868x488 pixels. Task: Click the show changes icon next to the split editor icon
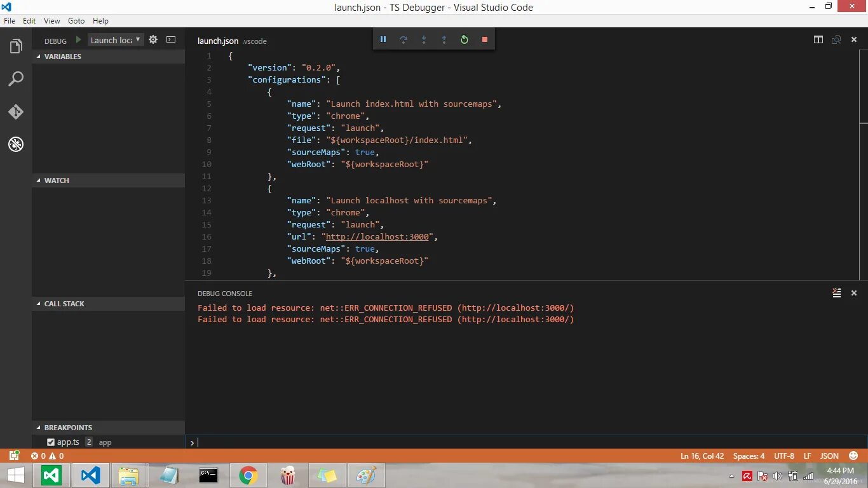pos(836,39)
